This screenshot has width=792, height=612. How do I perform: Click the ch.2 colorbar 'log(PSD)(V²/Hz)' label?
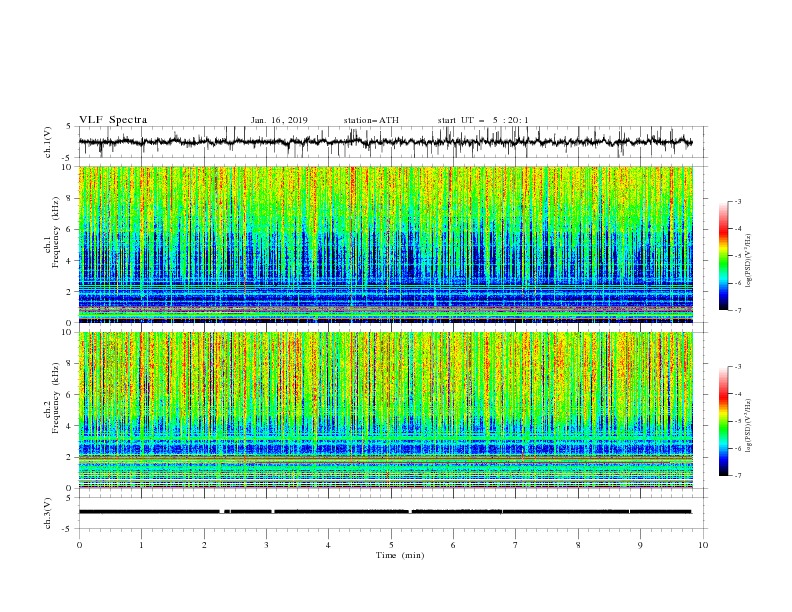749,425
